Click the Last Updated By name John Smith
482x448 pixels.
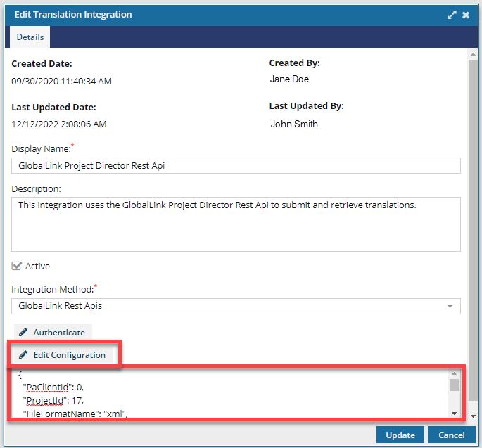point(294,124)
